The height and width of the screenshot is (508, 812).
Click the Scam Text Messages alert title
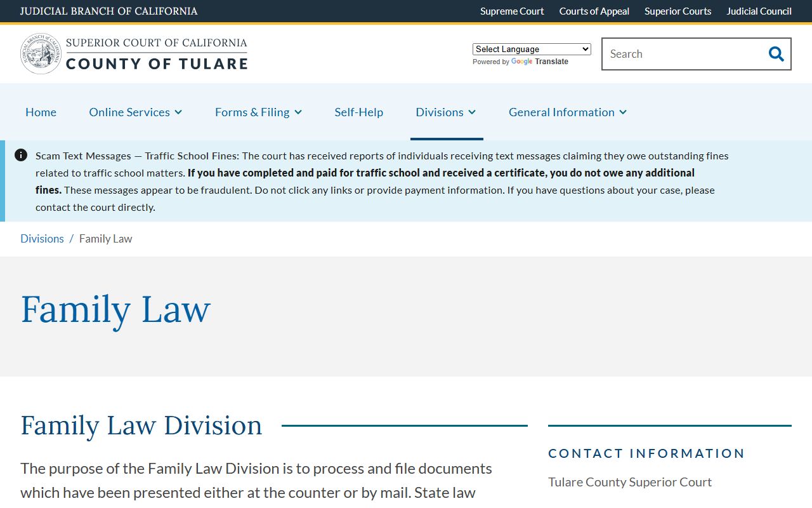(137, 156)
